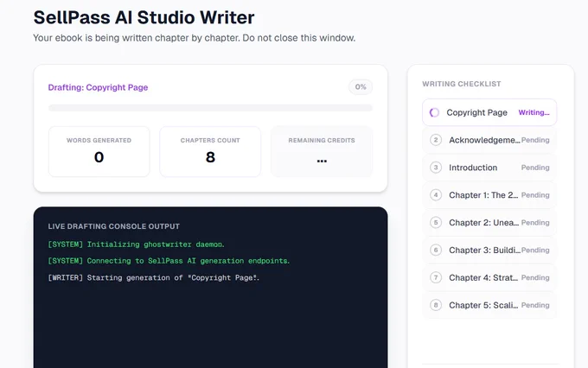
Task: Click the Connecting to SellPass AI log line
Action: coord(169,261)
